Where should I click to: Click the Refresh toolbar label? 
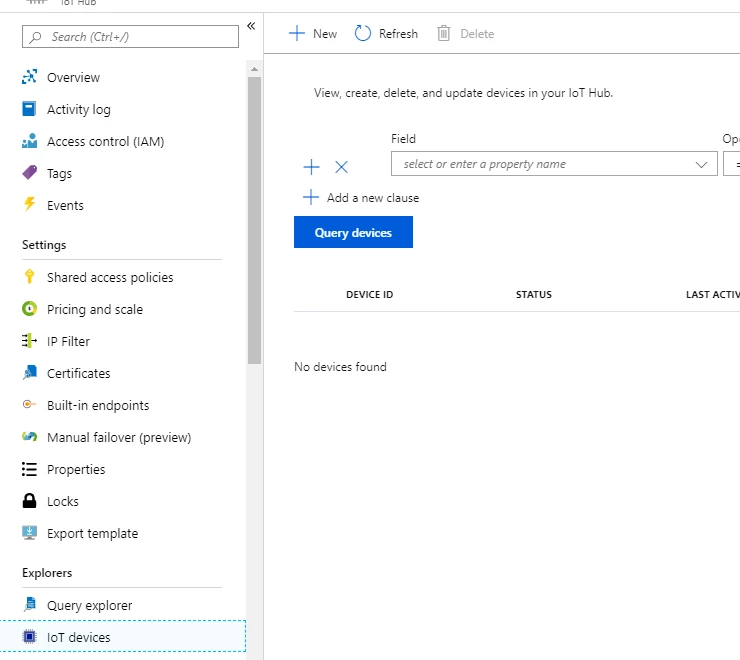[x=398, y=34]
